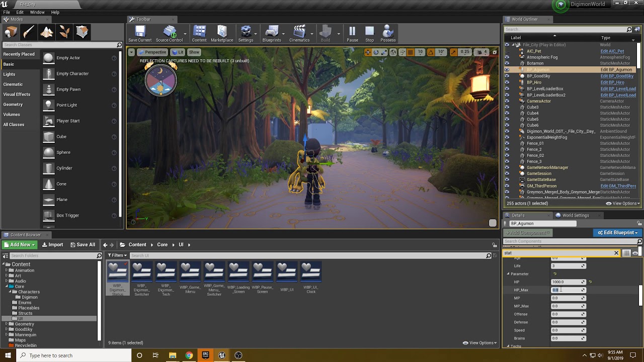The width and height of the screenshot is (644, 362).
Task: Click the Edit GM_ThirdPers link
Action: [618, 186]
